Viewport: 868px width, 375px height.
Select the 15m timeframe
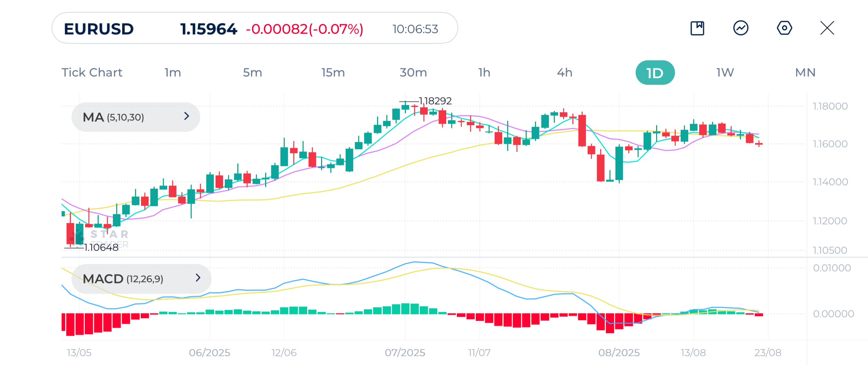point(333,73)
